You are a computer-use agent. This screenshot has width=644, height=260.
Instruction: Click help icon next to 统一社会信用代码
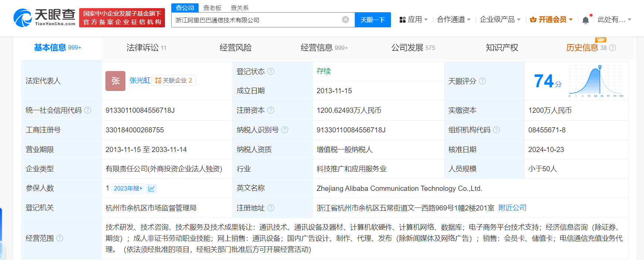(88, 110)
